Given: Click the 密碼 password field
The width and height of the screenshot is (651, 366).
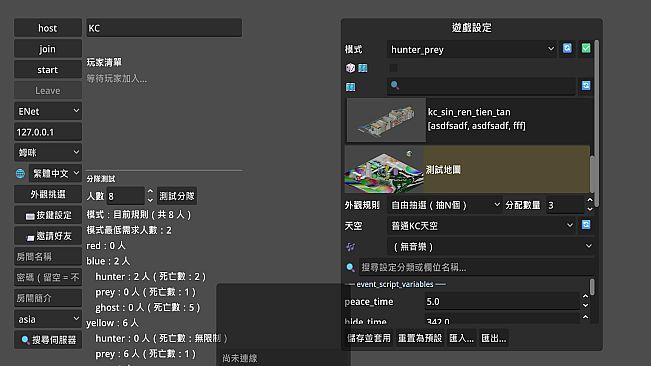Looking at the screenshot, I should (x=48, y=277).
